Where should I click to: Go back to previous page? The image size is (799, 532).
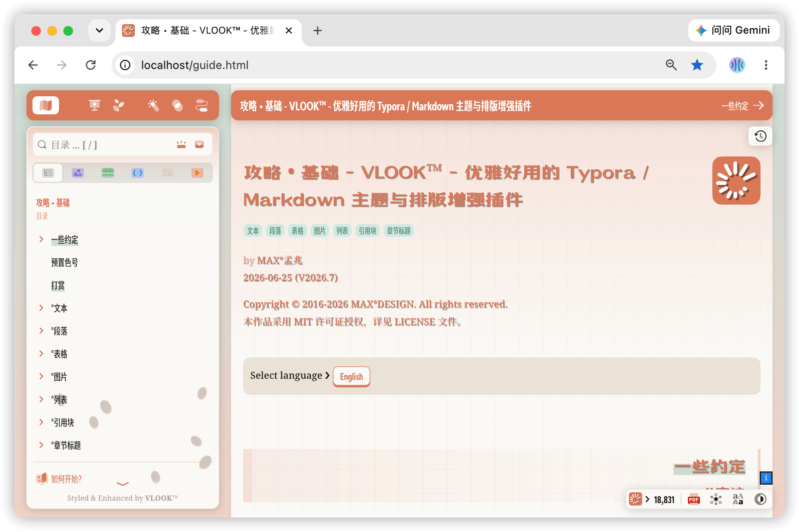33,65
